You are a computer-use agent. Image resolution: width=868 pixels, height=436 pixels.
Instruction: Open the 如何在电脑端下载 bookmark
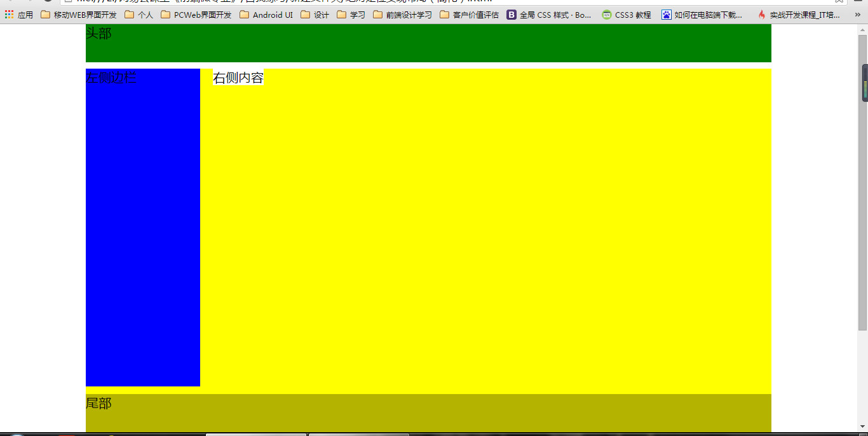pyautogui.click(x=702, y=15)
